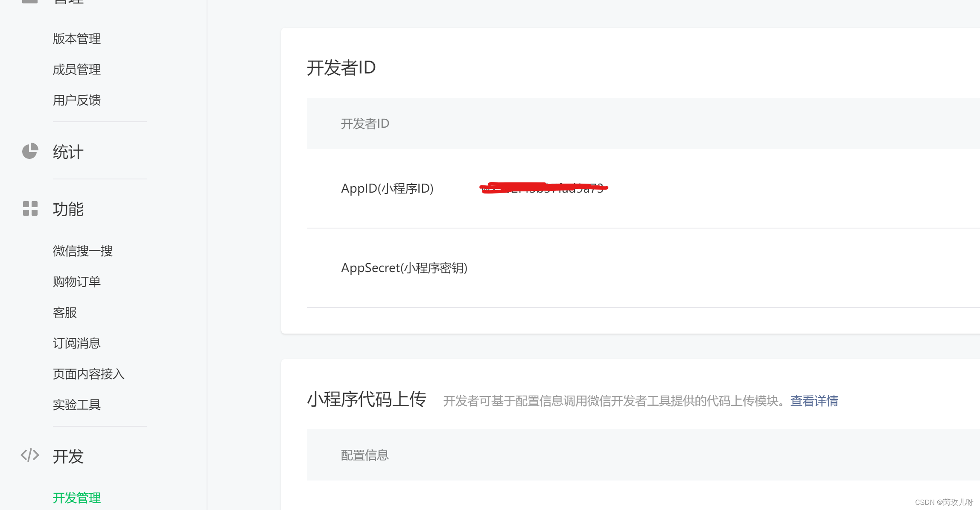Click the AppID(小程序ID) label

[x=387, y=188]
